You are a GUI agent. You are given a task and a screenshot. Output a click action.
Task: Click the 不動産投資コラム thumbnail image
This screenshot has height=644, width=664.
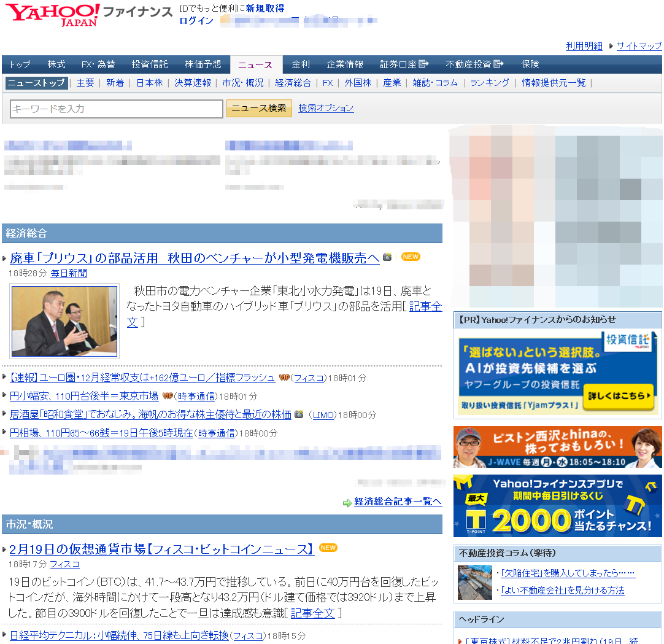tap(475, 582)
